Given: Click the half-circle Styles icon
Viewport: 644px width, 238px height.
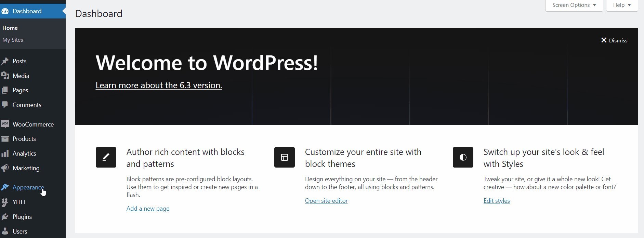Looking at the screenshot, I should click(x=463, y=157).
